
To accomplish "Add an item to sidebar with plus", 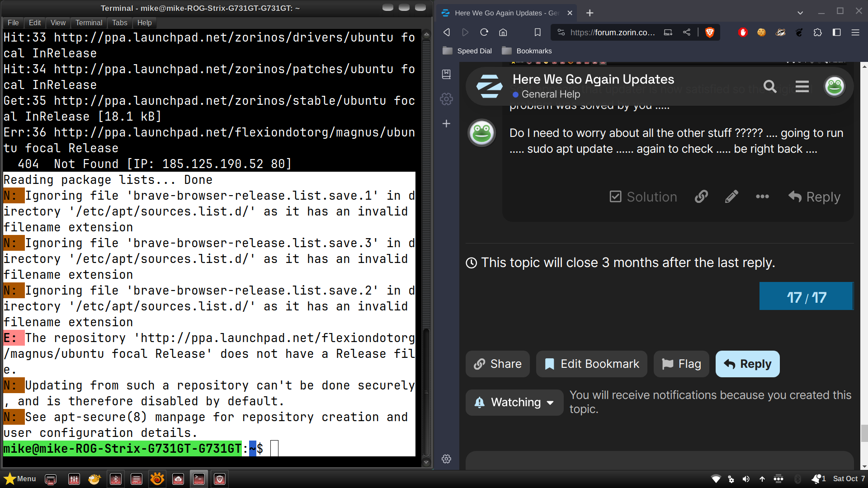I will (x=446, y=123).
